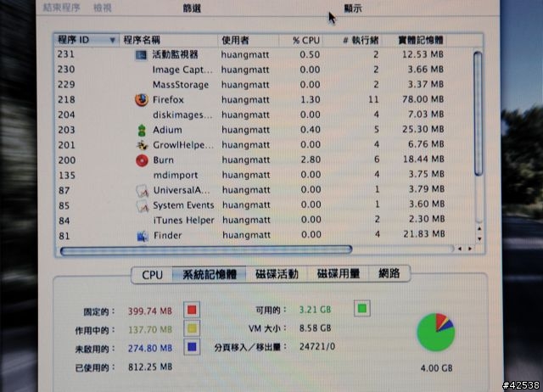Viewport: 543px width, 392px height.
Task: Click the blue 未啟用的 color swatch
Action: (x=192, y=347)
